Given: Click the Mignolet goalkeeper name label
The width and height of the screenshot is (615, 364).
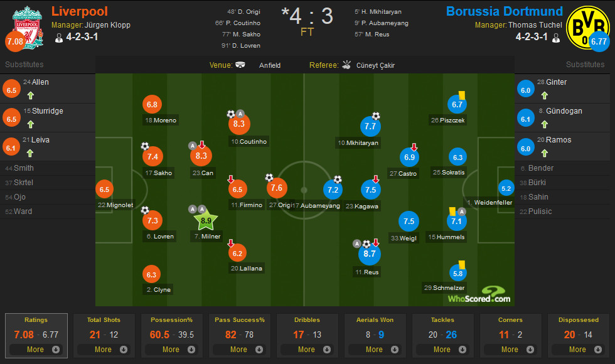Looking at the screenshot, I should (x=115, y=205).
